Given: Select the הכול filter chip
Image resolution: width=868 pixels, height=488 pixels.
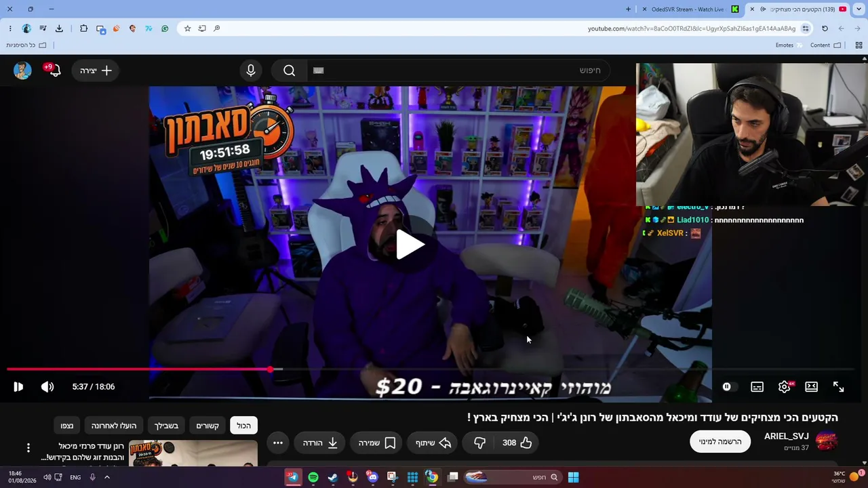Looking at the screenshot, I should tap(244, 426).
